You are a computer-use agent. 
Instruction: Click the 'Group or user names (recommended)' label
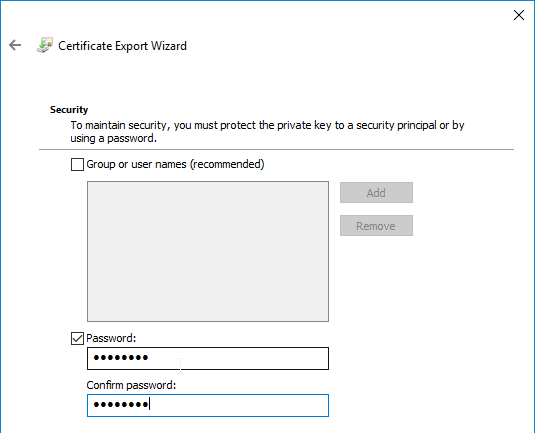click(x=175, y=164)
